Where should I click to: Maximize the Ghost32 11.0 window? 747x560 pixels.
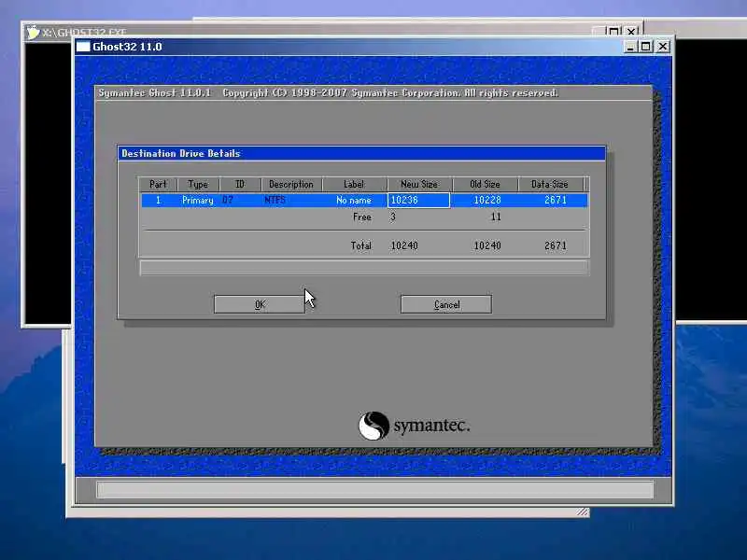point(646,47)
